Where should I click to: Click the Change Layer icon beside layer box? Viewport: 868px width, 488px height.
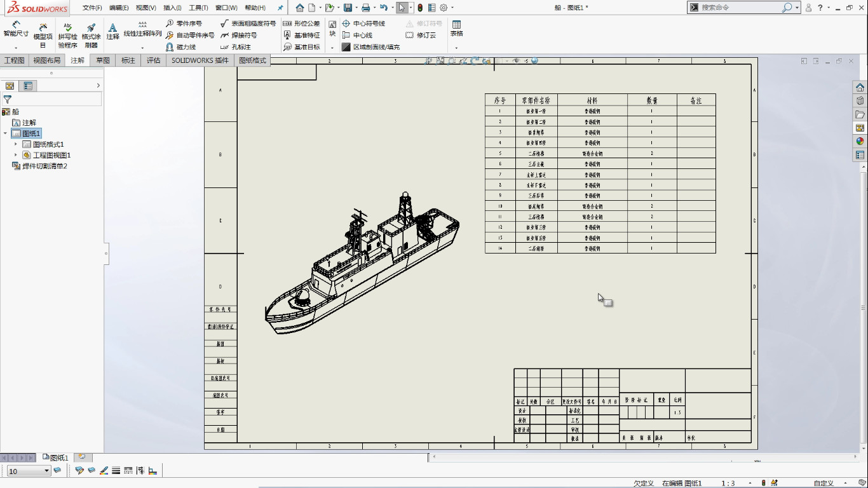point(57,470)
